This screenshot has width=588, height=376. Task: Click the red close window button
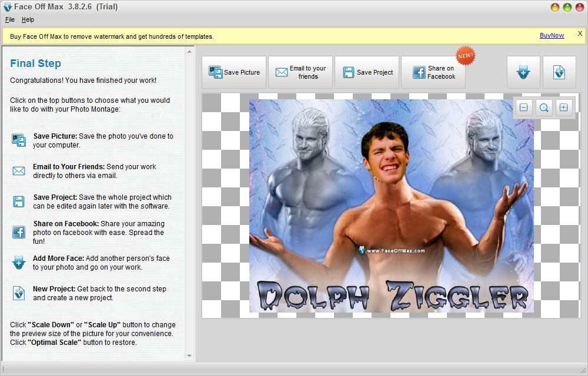tap(580, 7)
